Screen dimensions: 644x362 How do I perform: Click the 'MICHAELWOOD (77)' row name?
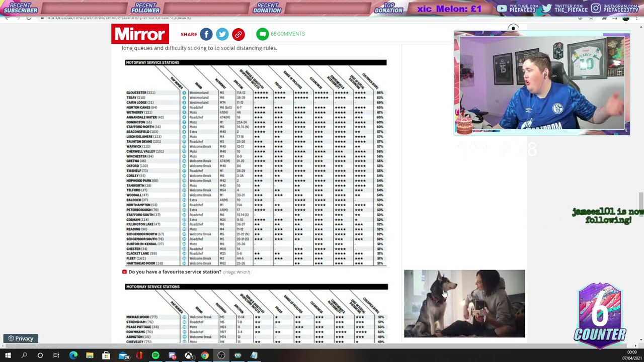point(142,317)
